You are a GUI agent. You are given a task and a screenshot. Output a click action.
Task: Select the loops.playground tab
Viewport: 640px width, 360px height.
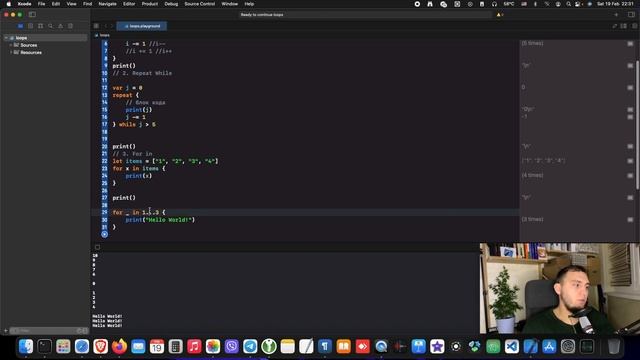[142, 26]
